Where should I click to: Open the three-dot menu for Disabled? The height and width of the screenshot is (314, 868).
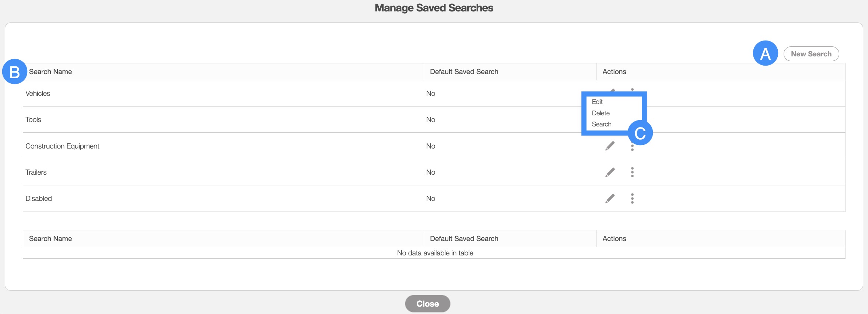632,199
